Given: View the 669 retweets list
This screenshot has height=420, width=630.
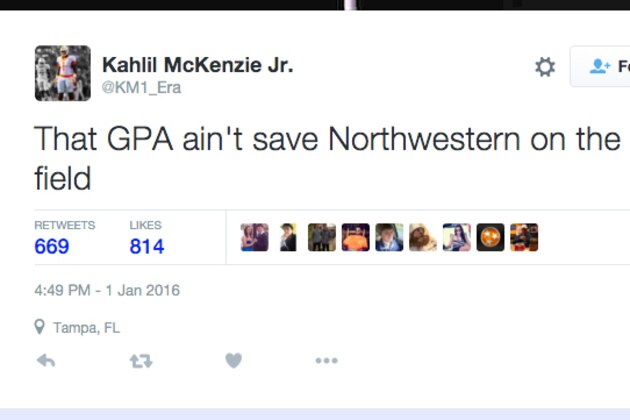Looking at the screenshot, I should tap(52, 246).
